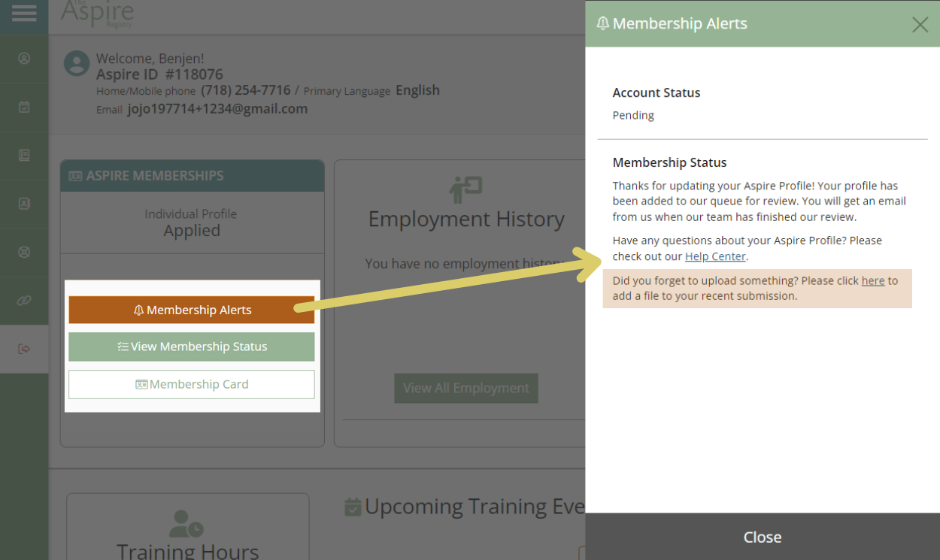Click the 'Pending' account status text
The image size is (940, 560).
click(x=633, y=115)
